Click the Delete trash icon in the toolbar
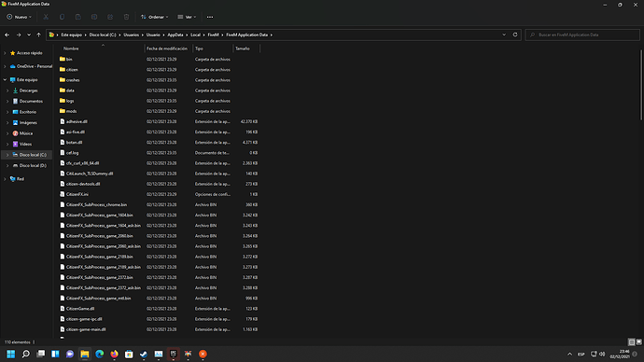 (127, 17)
